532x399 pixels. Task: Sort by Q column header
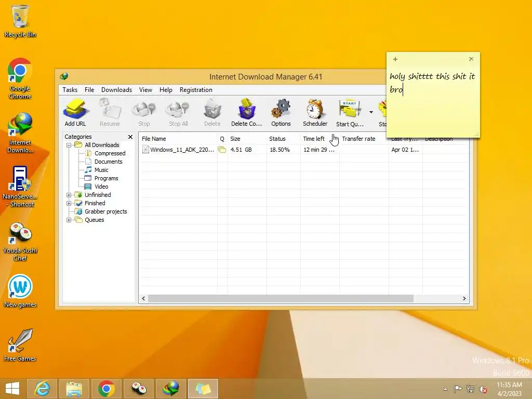point(222,139)
